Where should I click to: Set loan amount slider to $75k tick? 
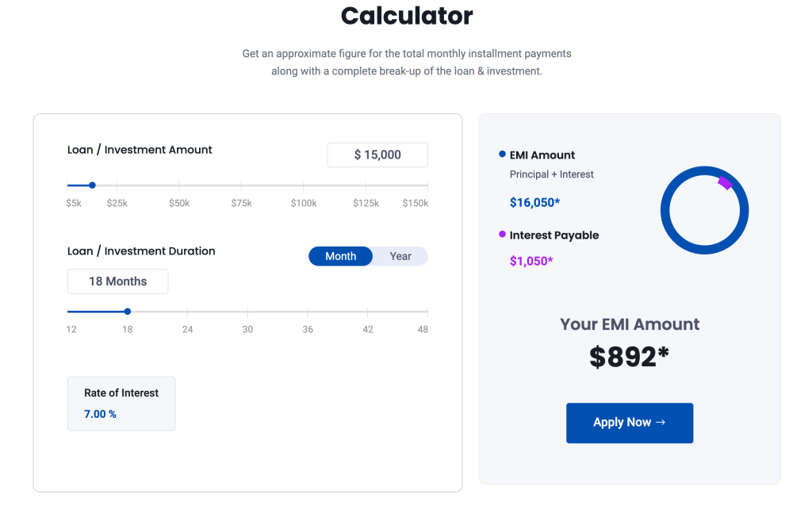click(242, 186)
